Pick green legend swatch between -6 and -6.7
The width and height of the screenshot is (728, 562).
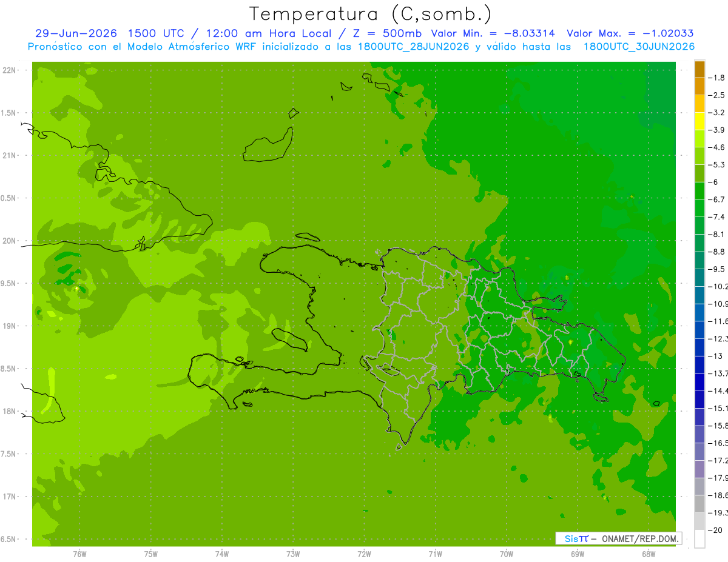(x=699, y=191)
